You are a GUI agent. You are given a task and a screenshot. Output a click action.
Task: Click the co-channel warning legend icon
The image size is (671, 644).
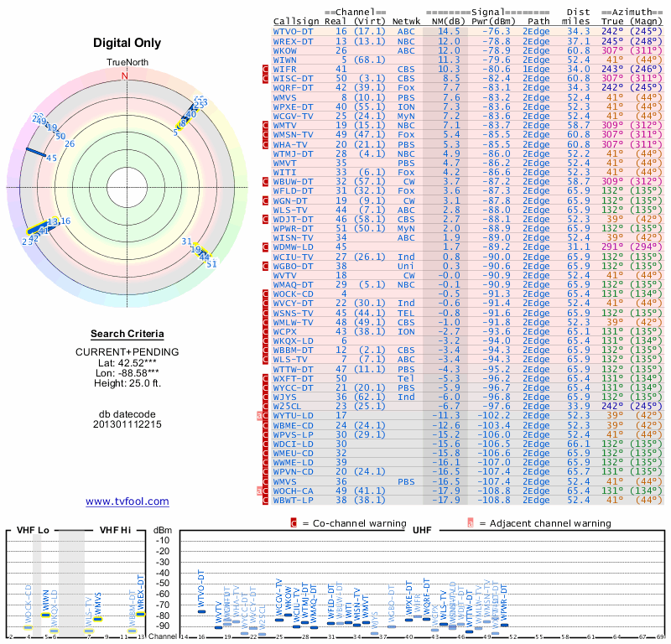click(x=293, y=522)
